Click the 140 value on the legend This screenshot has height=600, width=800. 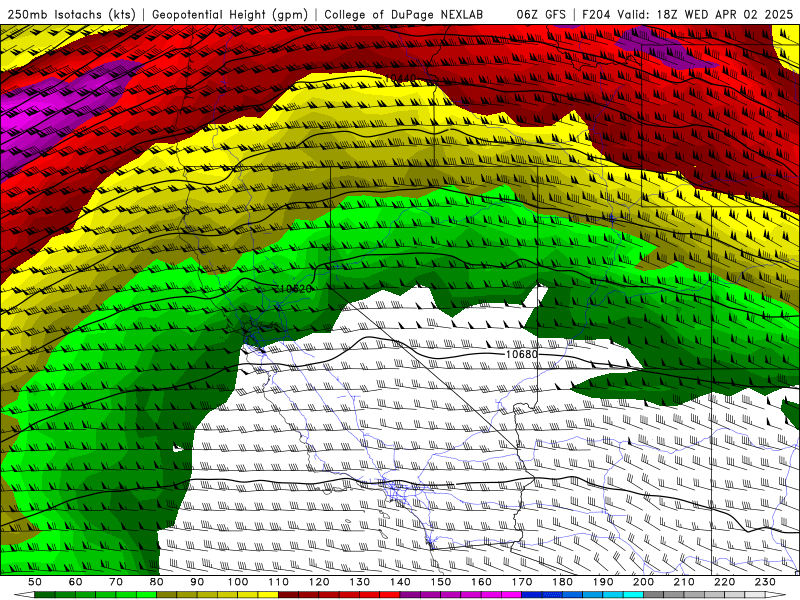point(400,582)
